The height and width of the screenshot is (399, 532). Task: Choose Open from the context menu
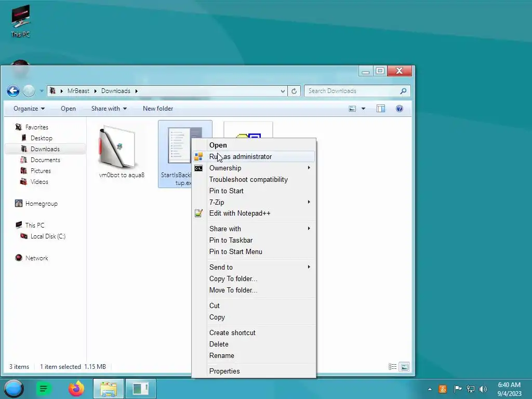tap(254, 145)
